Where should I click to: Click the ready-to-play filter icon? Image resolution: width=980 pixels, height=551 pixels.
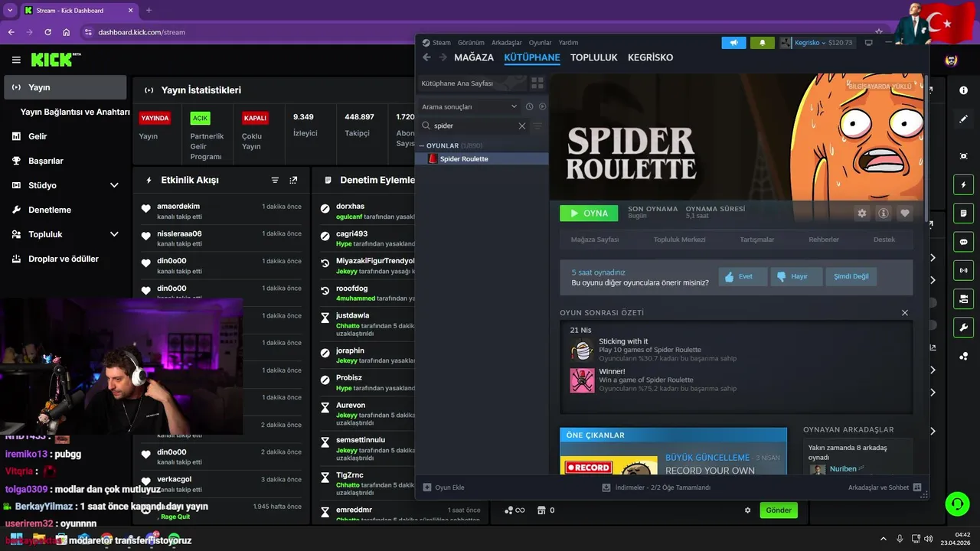pyautogui.click(x=542, y=106)
